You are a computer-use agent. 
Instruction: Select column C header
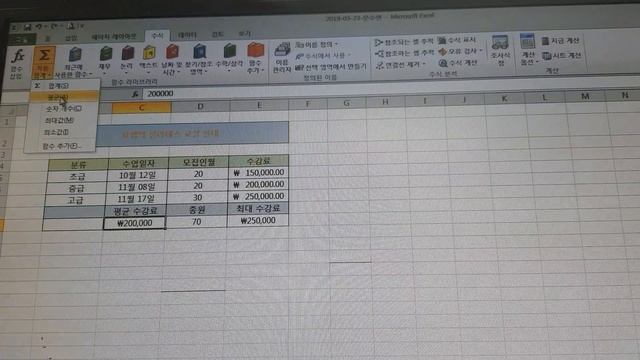141,107
